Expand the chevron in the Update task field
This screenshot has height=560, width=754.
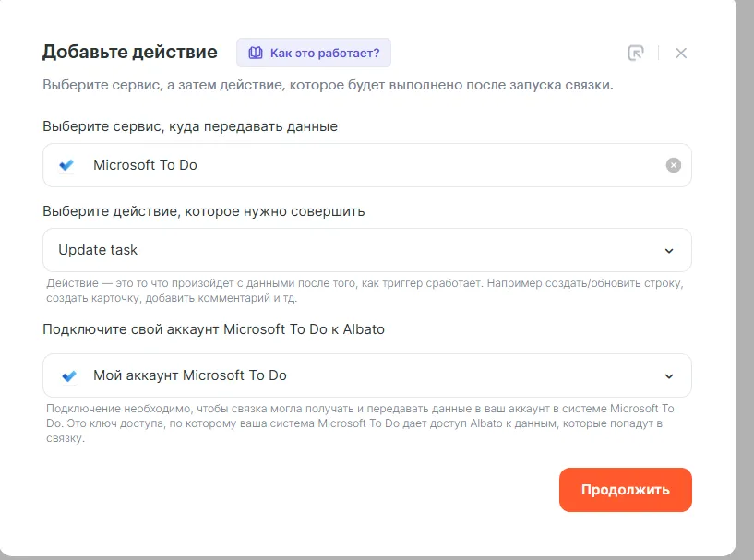coord(669,250)
